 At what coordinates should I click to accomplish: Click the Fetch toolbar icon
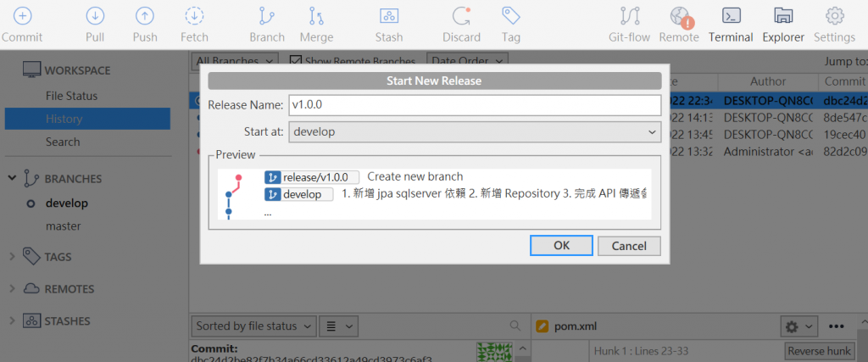coord(194,16)
